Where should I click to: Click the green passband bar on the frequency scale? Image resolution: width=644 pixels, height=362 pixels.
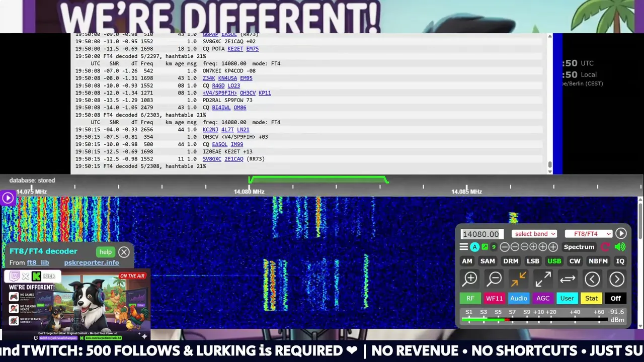318,178
